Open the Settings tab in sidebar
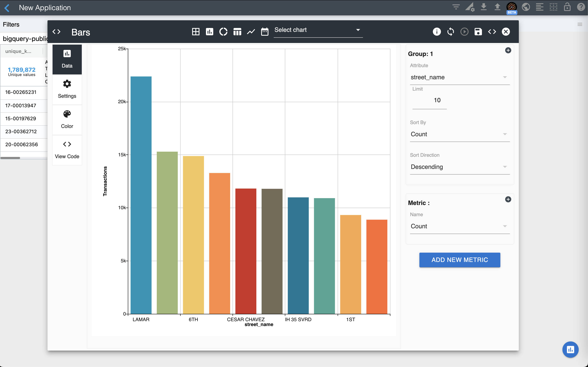This screenshot has width=588, height=367. tap(67, 89)
